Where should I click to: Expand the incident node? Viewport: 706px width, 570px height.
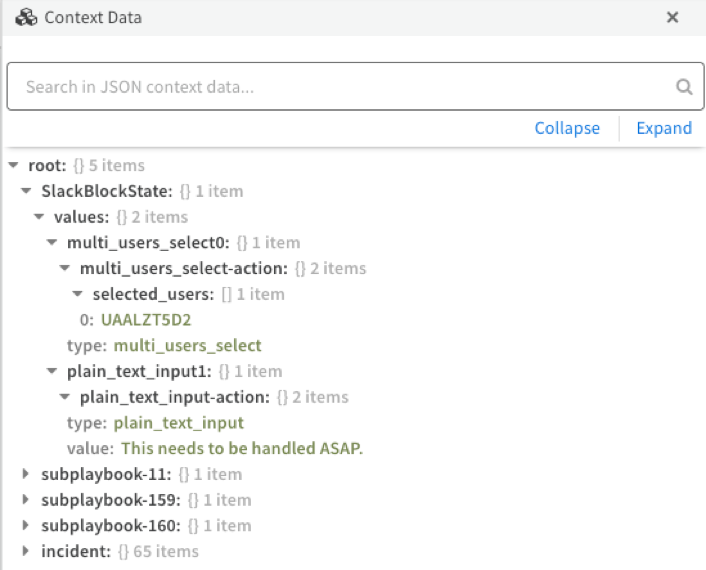click(26, 552)
